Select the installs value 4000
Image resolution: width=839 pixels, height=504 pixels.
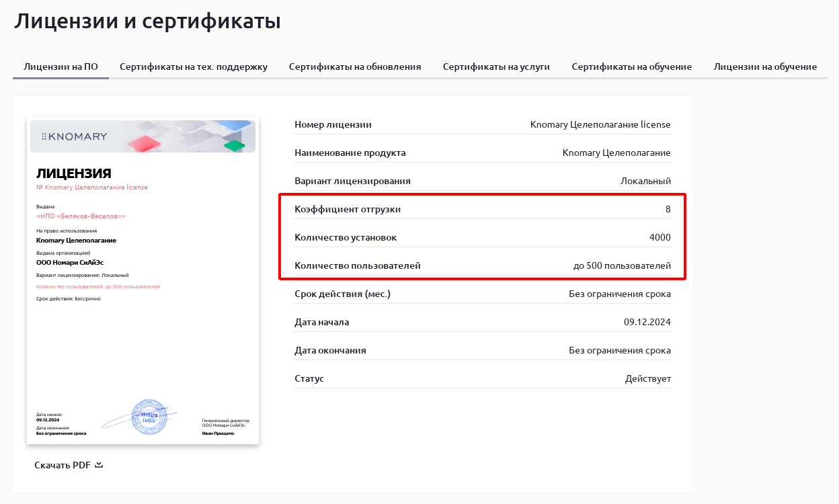(660, 237)
